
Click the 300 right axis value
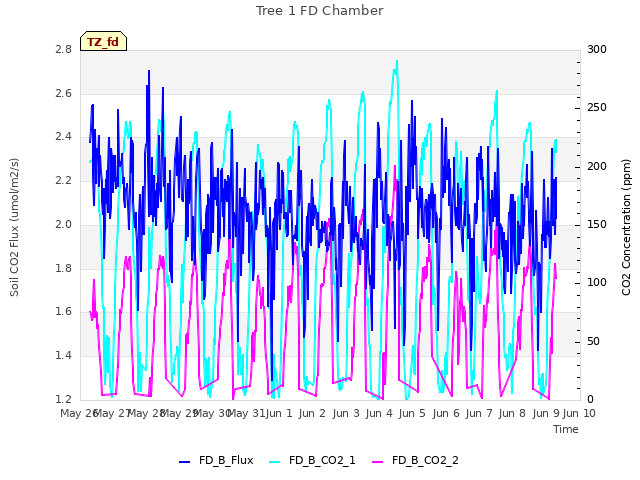click(597, 49)
